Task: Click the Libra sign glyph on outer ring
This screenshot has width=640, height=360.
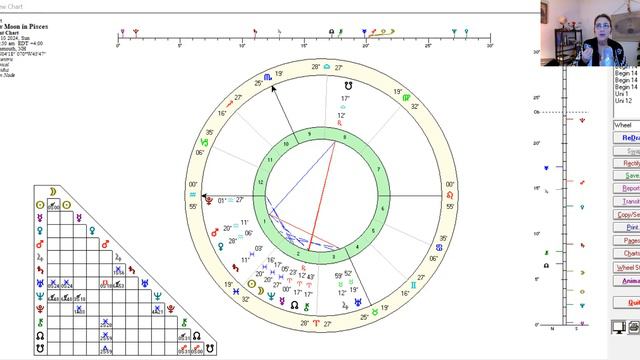Action: pos(327,67)
